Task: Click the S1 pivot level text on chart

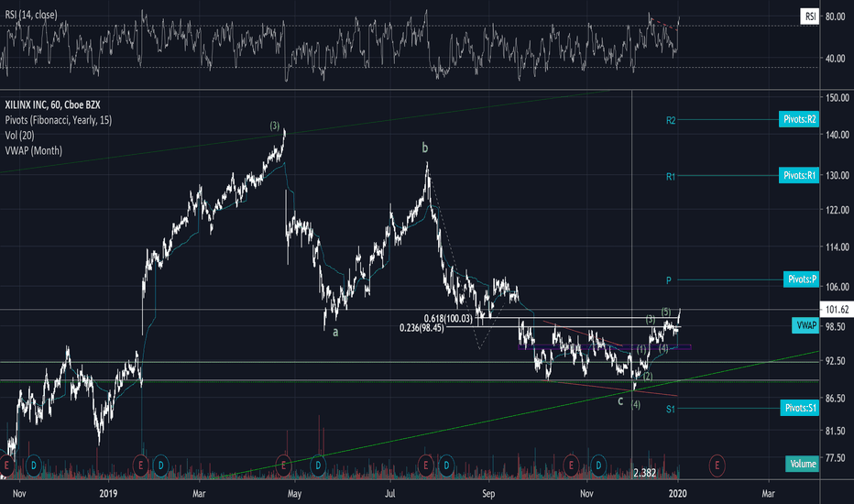Action: 671,410
